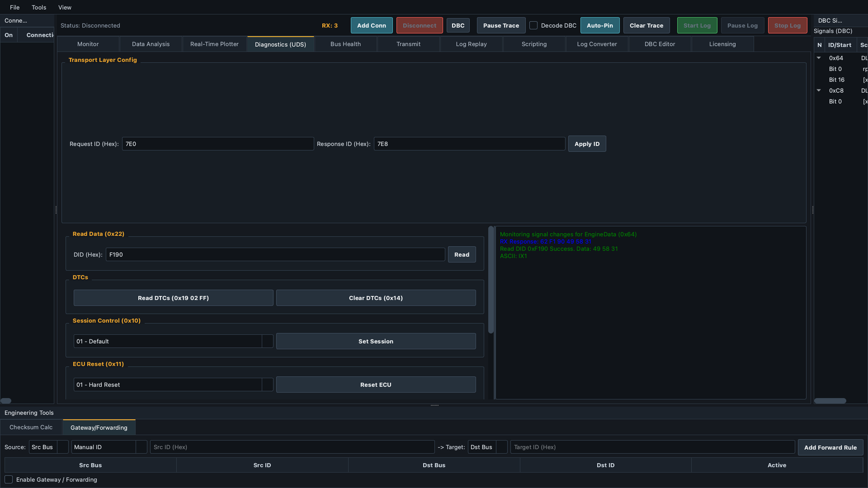The height and width of the screenshot is (488, 868).
Task: Collapse the 0xC8 signal tree node
Action: click(819, 91)
